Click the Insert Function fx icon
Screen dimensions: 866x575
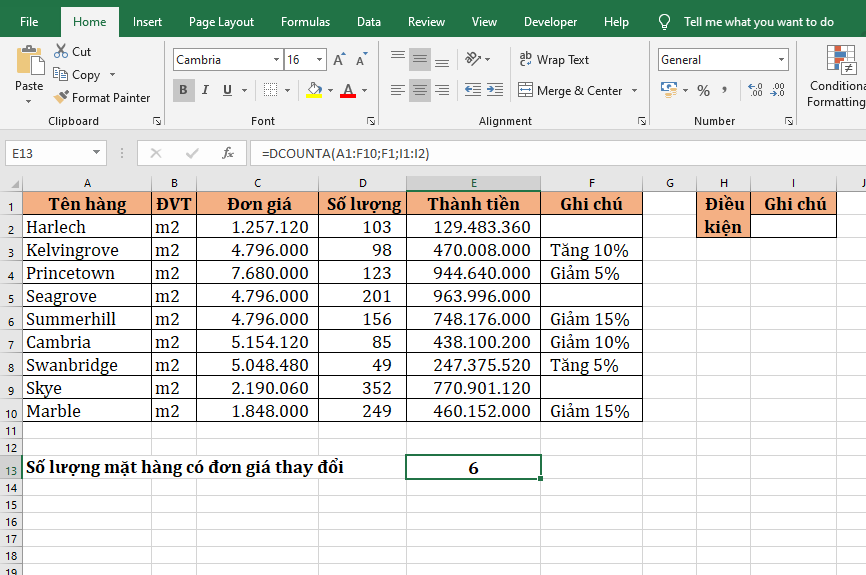click(x=228, y=153)
